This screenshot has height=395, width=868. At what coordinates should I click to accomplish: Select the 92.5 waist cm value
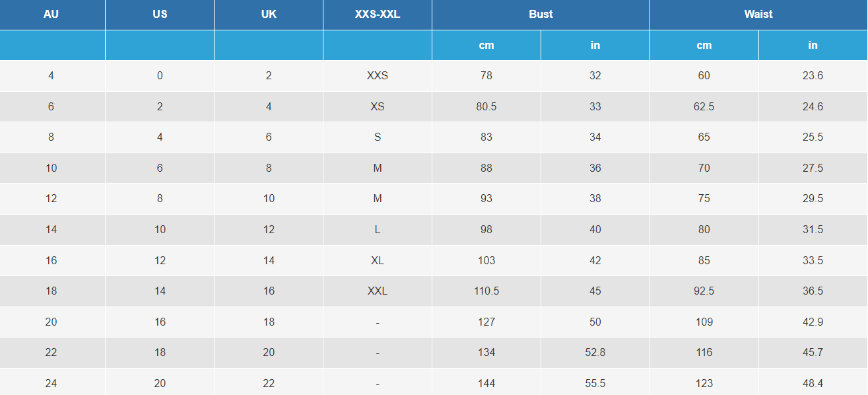click(704, 291)
